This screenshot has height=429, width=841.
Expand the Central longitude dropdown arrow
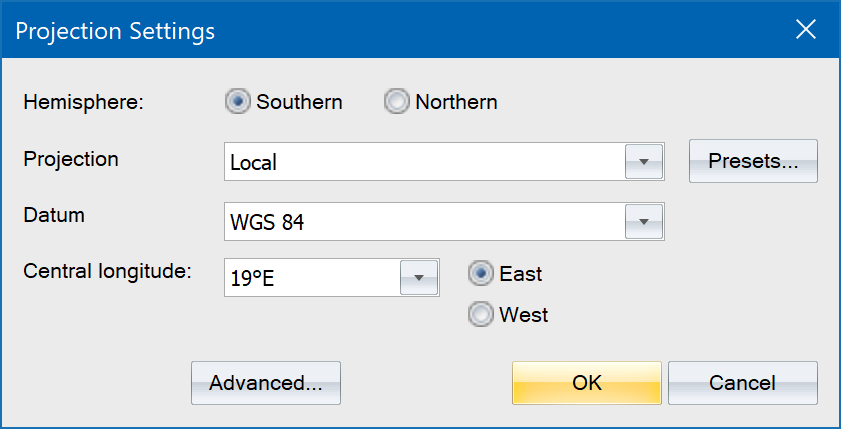[x=419, y=278]
